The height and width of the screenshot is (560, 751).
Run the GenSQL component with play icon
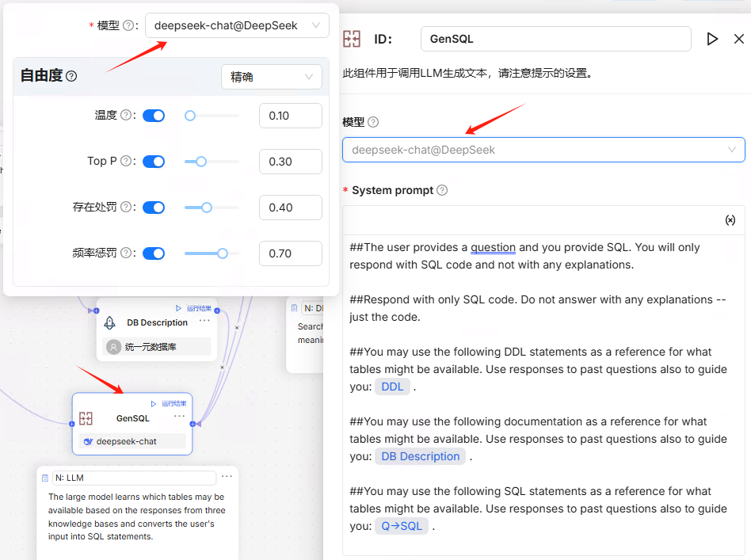click(712, 39)
